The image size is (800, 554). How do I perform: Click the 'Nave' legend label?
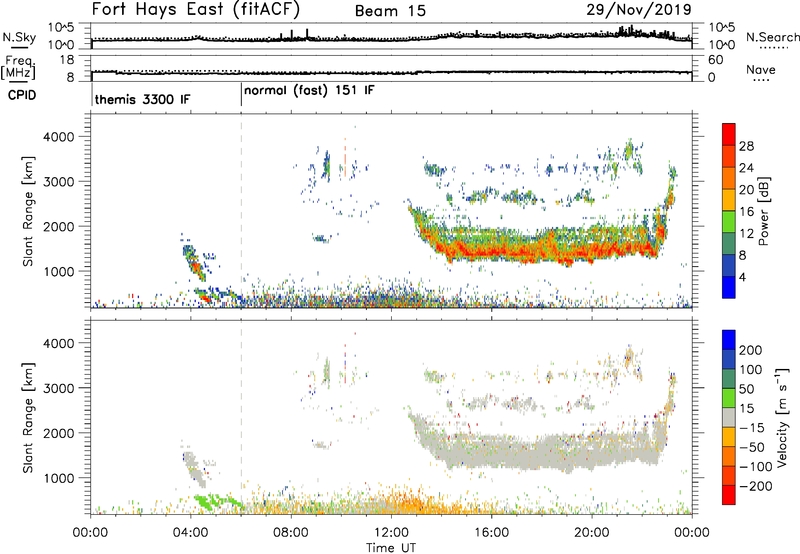[761, 69]
